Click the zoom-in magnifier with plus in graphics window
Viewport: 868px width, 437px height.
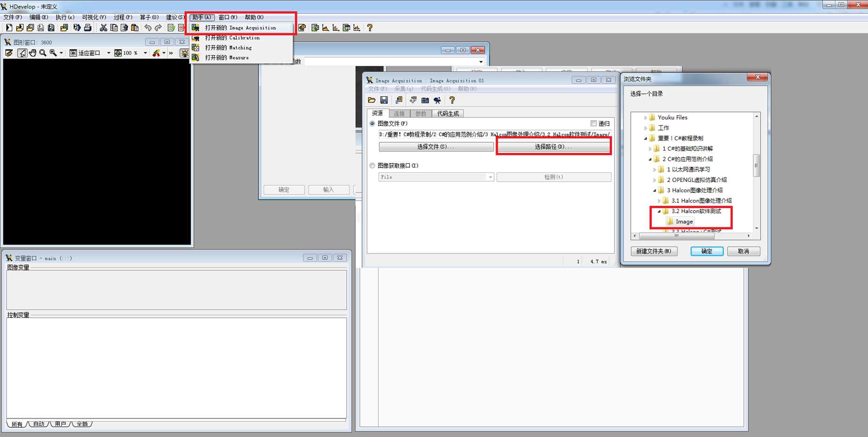point(53,53)
